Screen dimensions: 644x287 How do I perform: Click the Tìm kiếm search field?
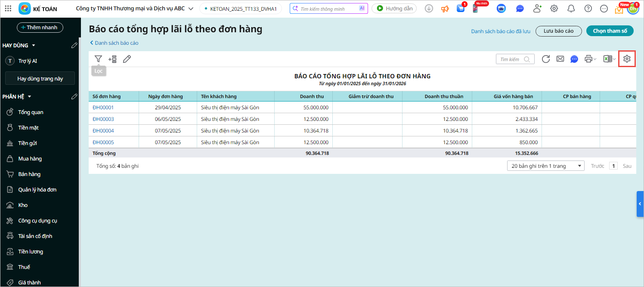tap(511, 59)
